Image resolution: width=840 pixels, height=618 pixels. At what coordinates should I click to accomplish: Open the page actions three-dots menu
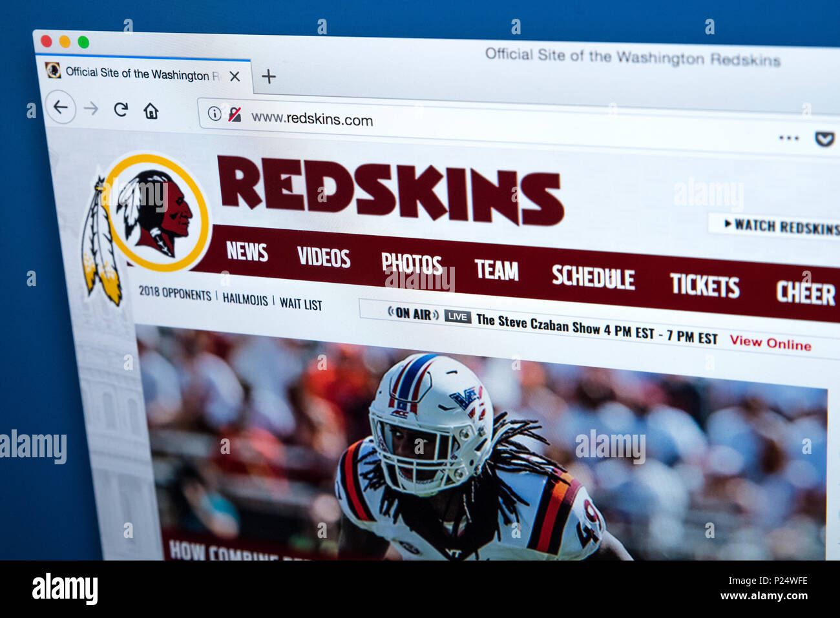[788, 138]
